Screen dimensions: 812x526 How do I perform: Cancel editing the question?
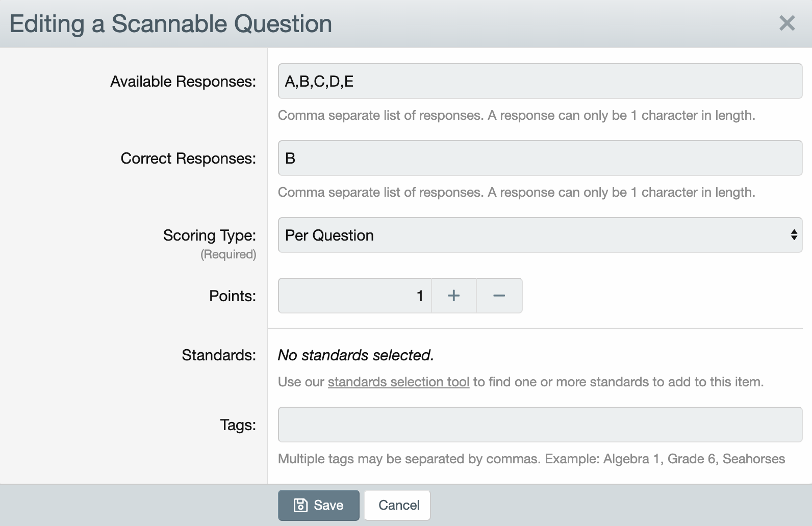click(398, 505)
